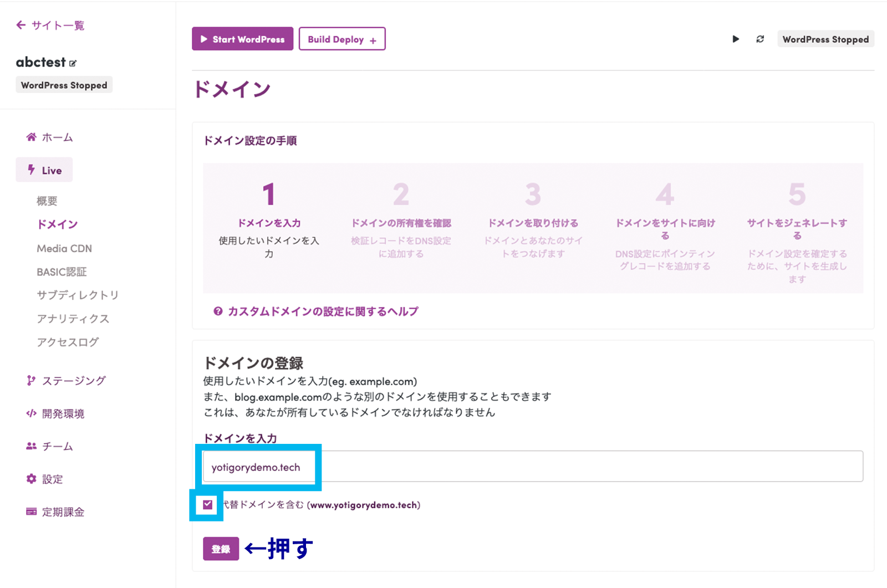Viewport: 887px width, 588px height.
Task: Open 概要 under Live
Action: point(47,201)
